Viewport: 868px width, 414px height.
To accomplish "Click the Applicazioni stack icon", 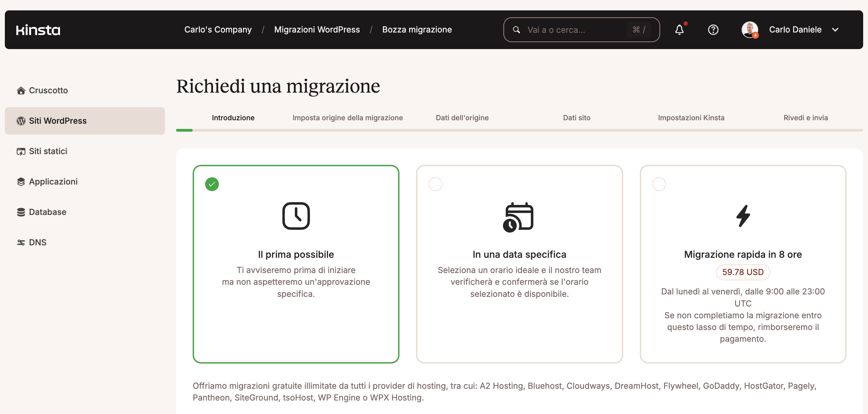I will coord(21,182).
